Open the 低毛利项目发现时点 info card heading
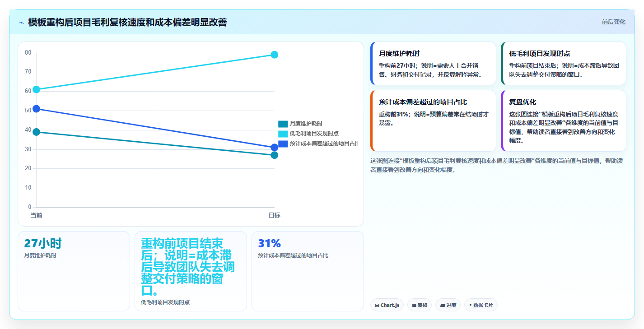 click(539, 53)
